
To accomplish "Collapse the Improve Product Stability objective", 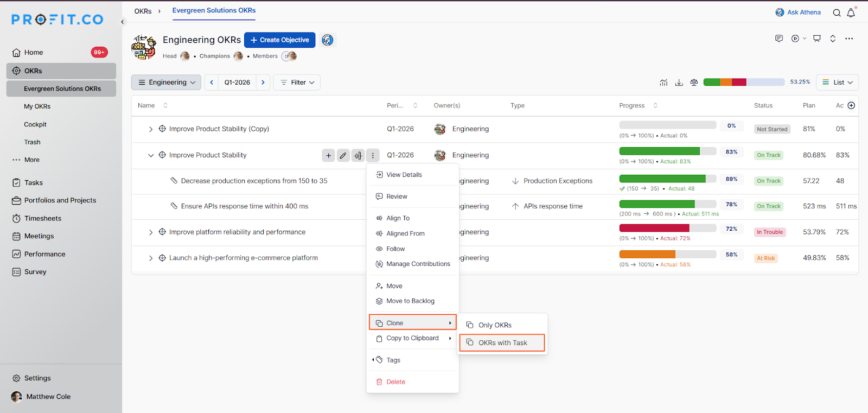I will (151, 155).
